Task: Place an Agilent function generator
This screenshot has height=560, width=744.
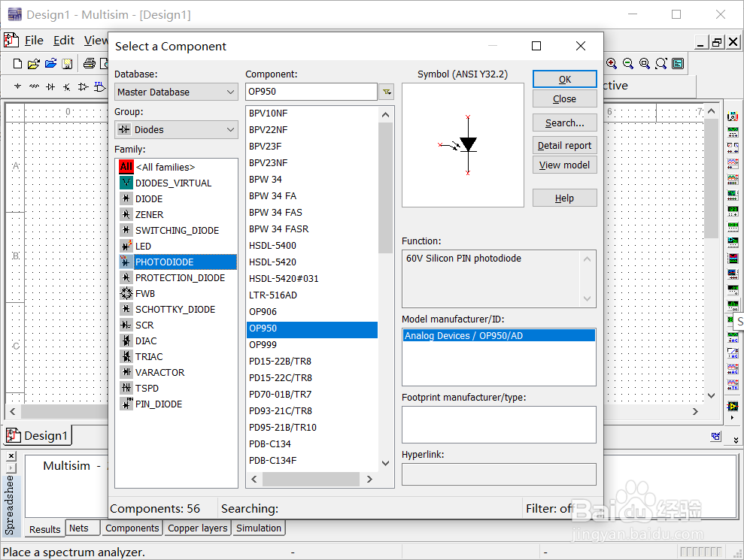Action: tap(733, 338)
